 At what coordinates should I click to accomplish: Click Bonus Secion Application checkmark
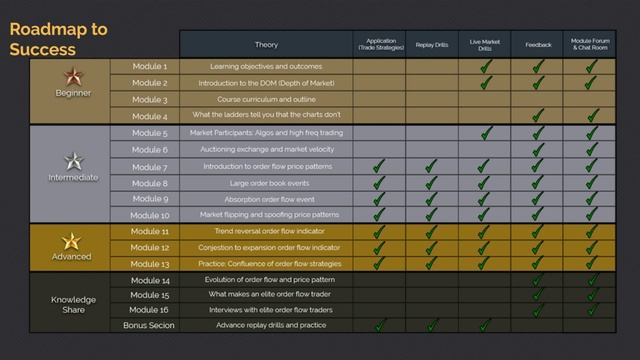(380, 325)
